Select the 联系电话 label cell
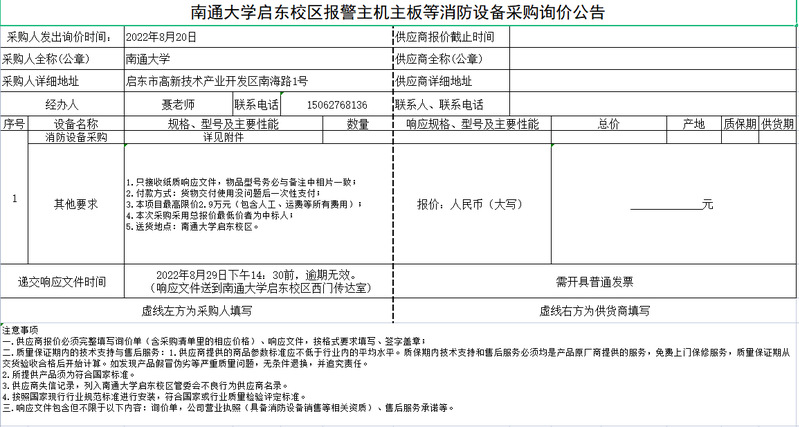Viewport: 799px width, 427px height. 257,104
